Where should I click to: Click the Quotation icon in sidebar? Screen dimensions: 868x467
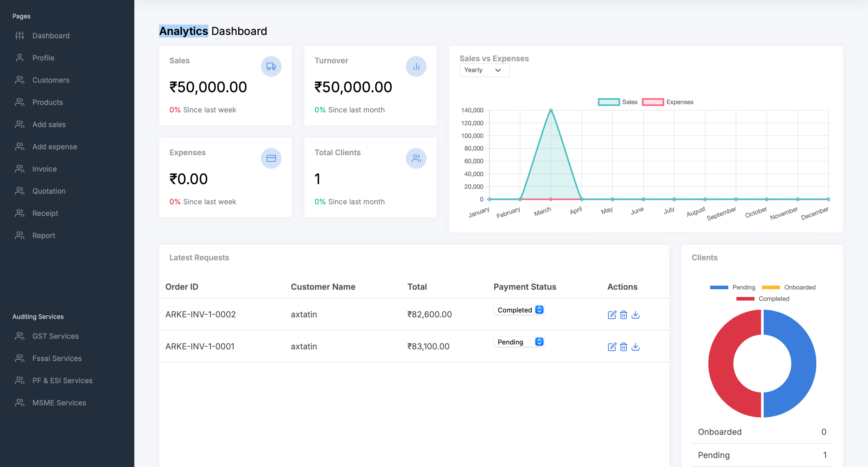(20, 191)
